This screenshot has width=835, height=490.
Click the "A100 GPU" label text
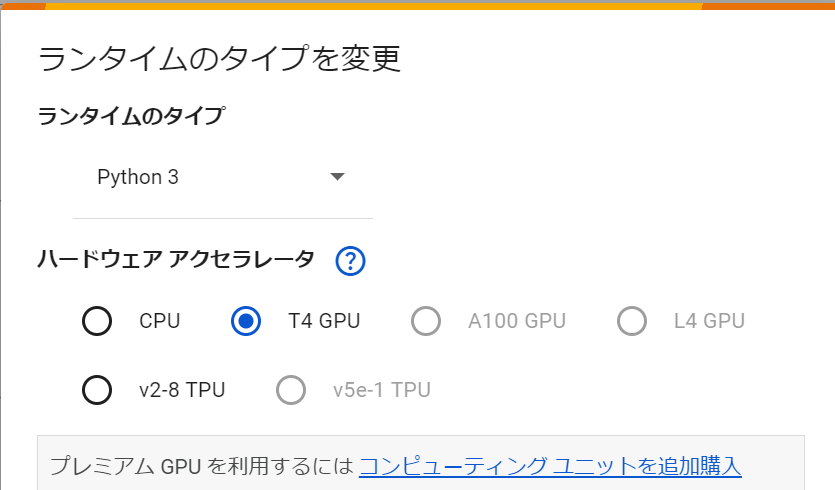click(x=516, y=321)
